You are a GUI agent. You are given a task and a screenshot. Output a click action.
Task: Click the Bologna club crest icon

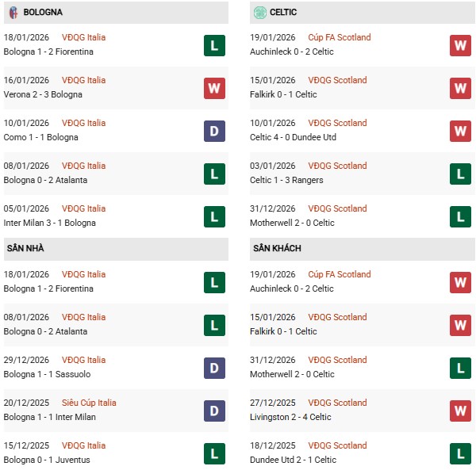pos(13,13)
